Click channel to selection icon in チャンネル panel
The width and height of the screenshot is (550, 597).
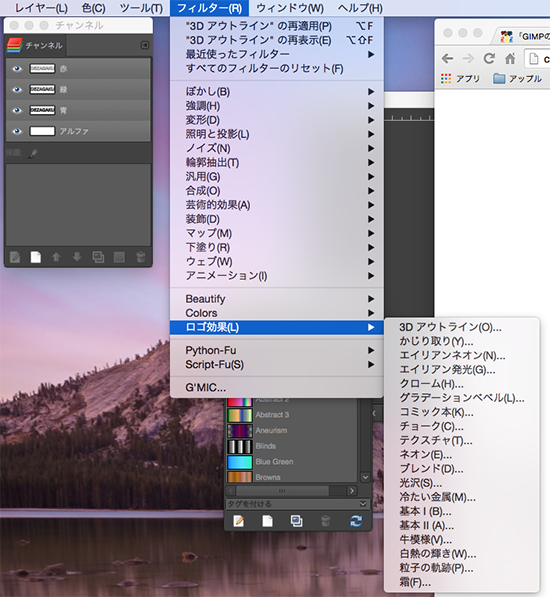(x=119, y=257)
